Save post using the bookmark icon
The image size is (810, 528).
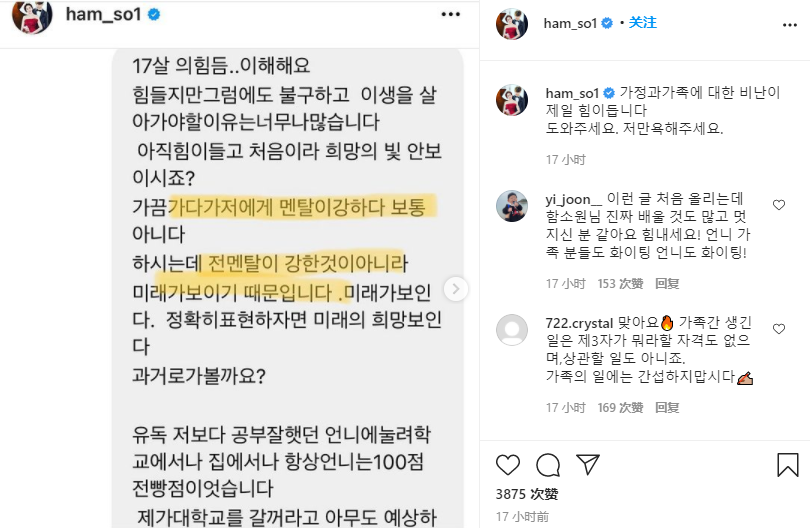click(x=788, y=464)
